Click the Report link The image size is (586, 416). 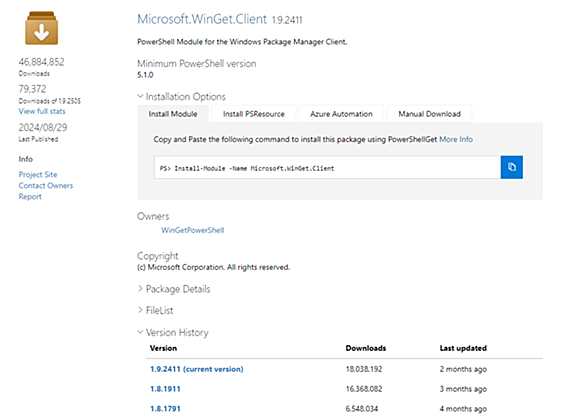(x=30, y=197)
